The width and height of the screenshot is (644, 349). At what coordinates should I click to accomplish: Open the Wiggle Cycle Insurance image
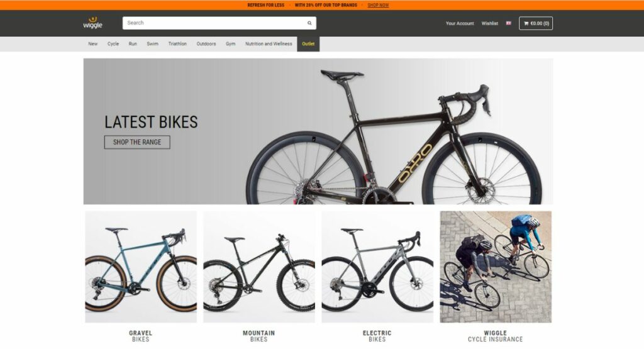(496, 267)
